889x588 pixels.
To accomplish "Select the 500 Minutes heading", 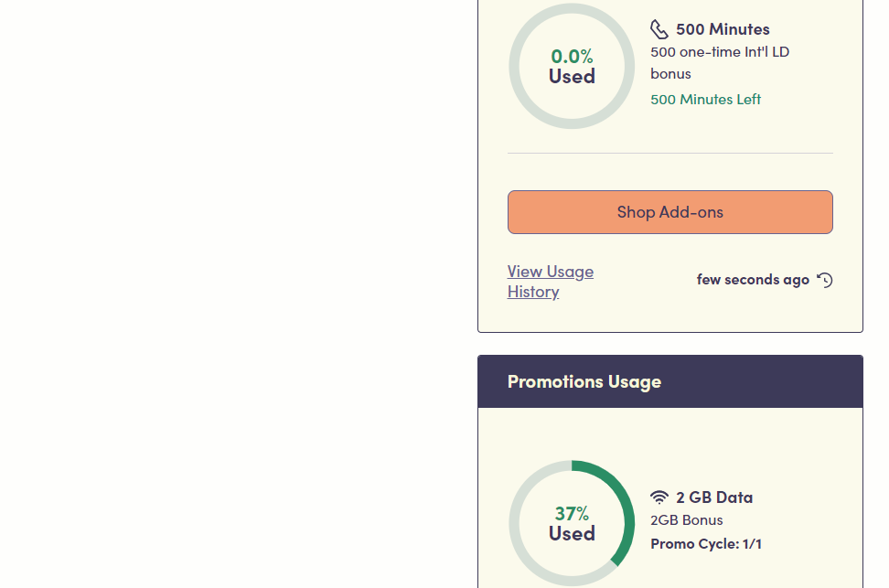I will (x=723, y=29).
